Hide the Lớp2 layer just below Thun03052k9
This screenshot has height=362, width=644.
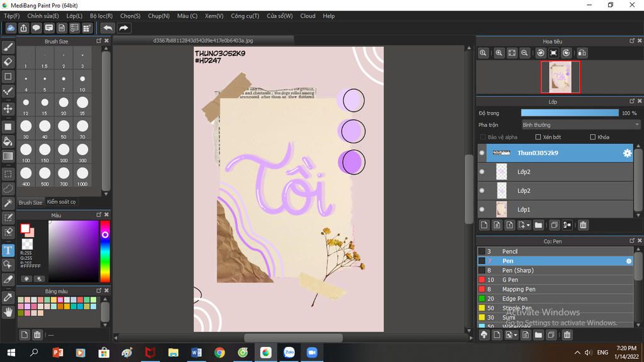pos(482,172)
